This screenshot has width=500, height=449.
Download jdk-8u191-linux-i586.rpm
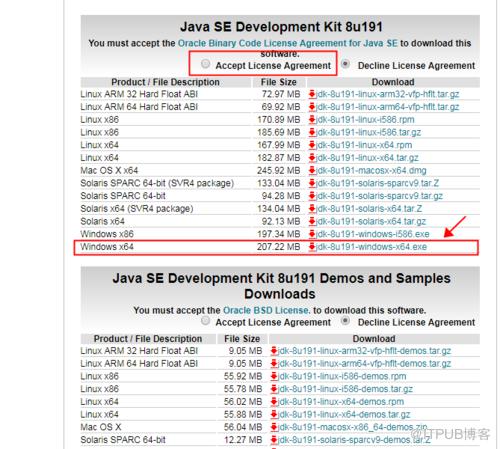pyautogui.click(x=365, y=119)
